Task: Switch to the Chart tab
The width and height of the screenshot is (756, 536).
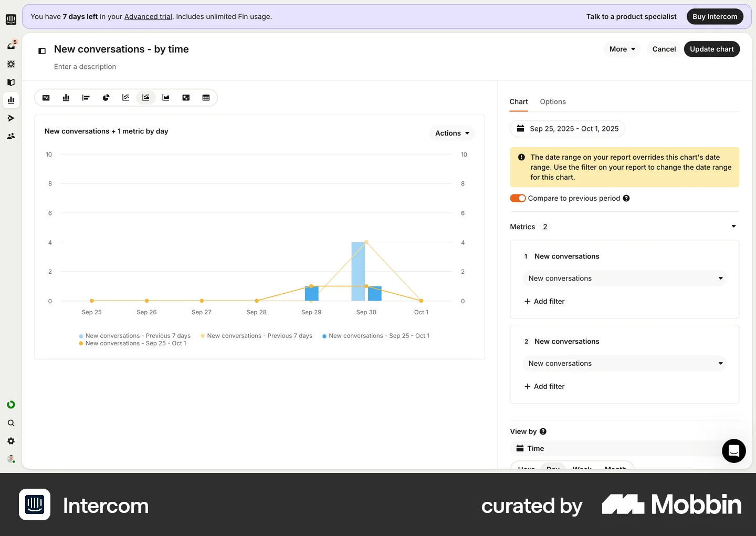Action: (519, 102)
